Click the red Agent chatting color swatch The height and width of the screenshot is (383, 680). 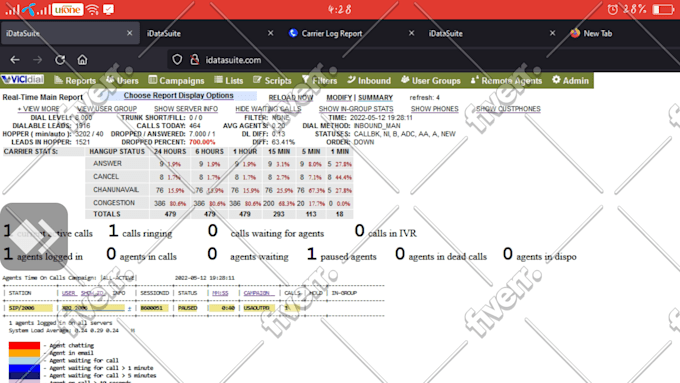pyautogui.click(x=24, y=346)
